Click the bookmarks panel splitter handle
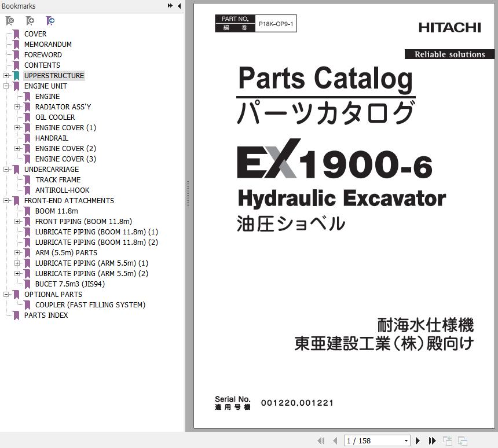 pos(188,194)
